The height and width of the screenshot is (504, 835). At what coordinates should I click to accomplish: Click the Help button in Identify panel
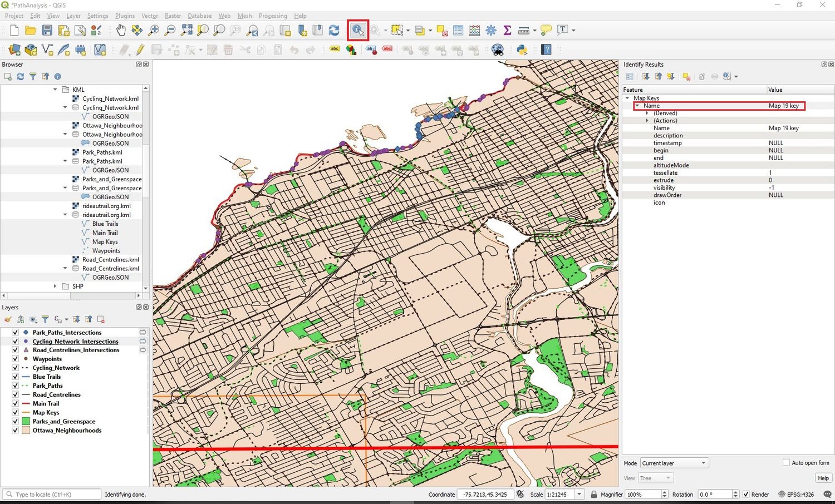pos(823,478)
